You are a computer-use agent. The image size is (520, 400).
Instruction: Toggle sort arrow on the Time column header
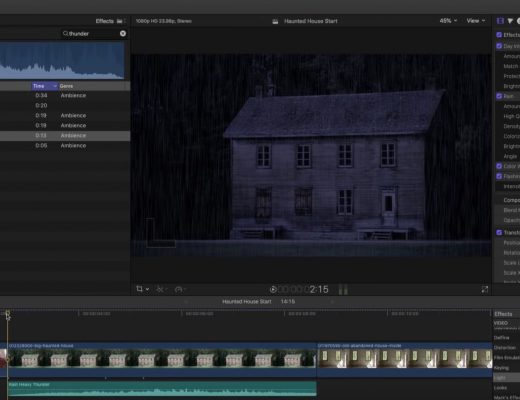[x=55, y=86]
